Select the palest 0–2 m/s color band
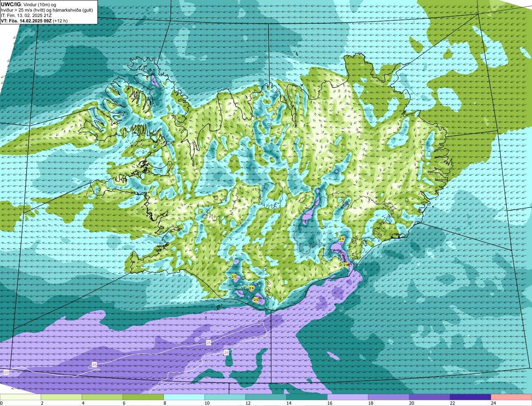 (20, 397)
